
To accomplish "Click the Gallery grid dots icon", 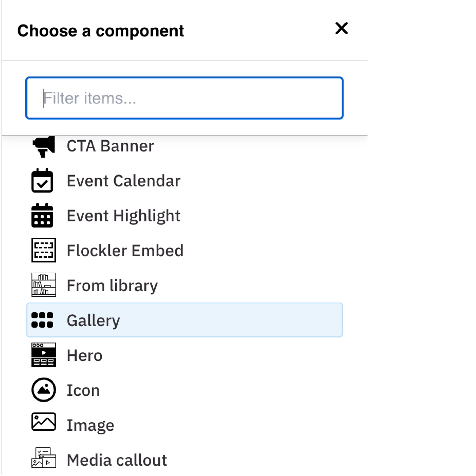I will tap(42, 320).
